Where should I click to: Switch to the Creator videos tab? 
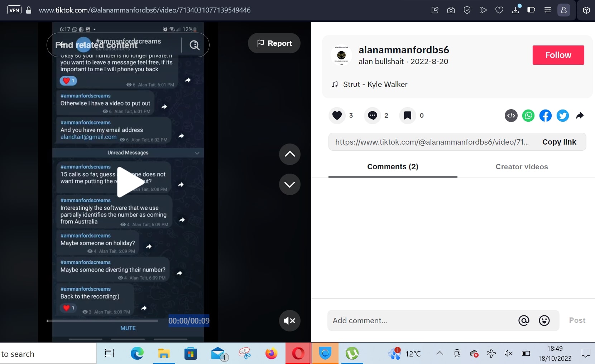tap(522, 166)
